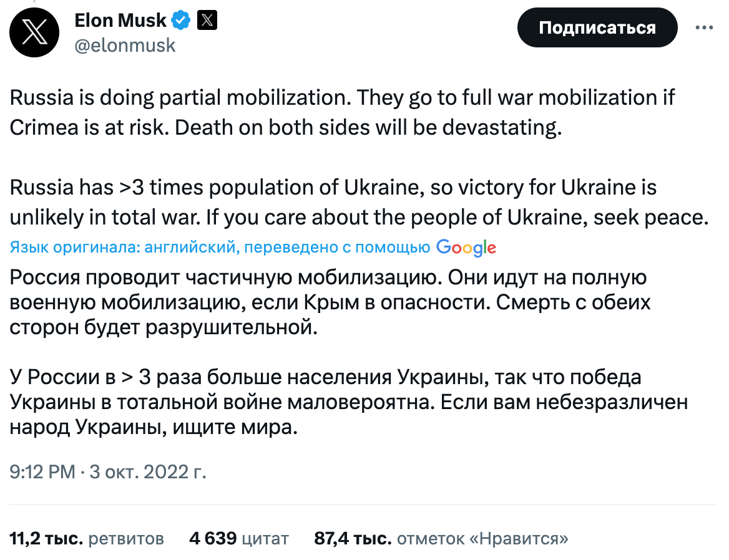The height and width of the screenshot is (560, 729).
Task: Click the Russian translated text starting Россия проводит
Action: [330, 302]
